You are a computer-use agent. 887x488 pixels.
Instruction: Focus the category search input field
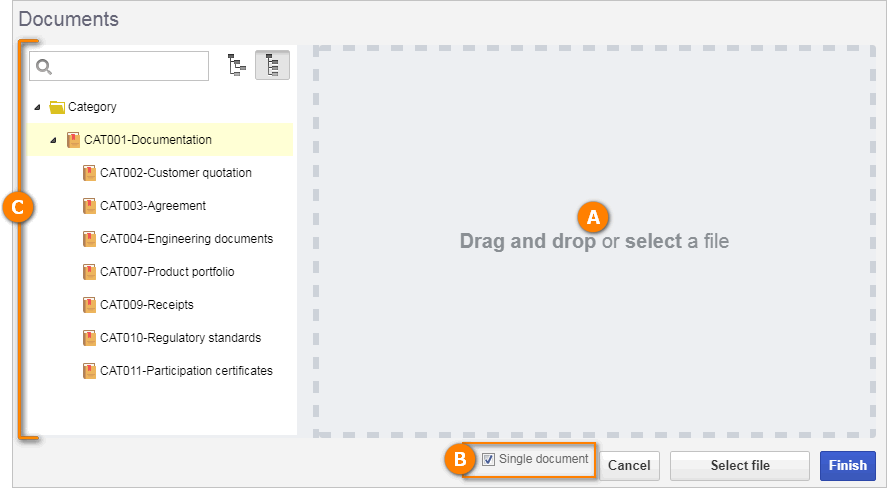[x=119, y=66]
